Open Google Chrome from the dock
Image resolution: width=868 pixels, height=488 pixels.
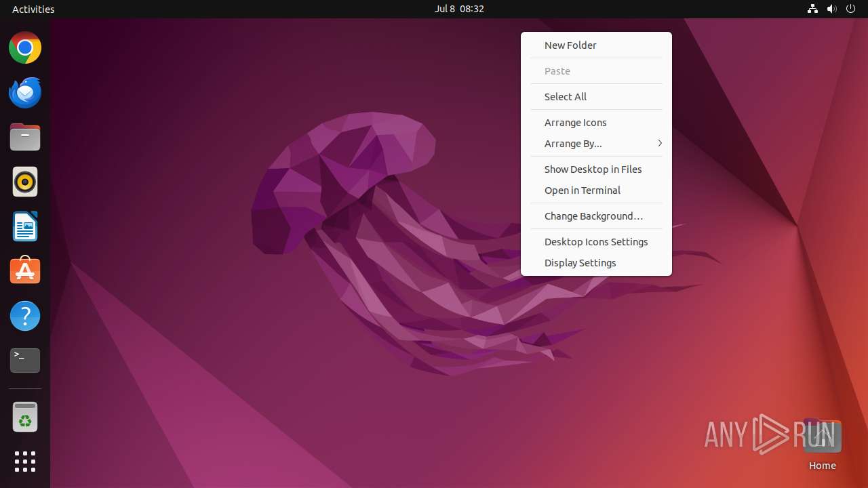tap(25, 48)
